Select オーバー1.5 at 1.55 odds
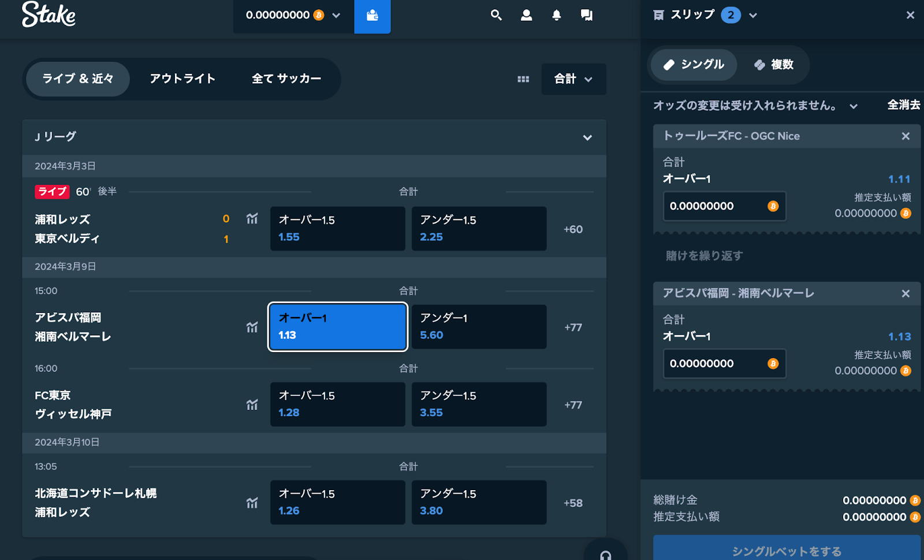The image size is (924, 560). click(337, 229)
